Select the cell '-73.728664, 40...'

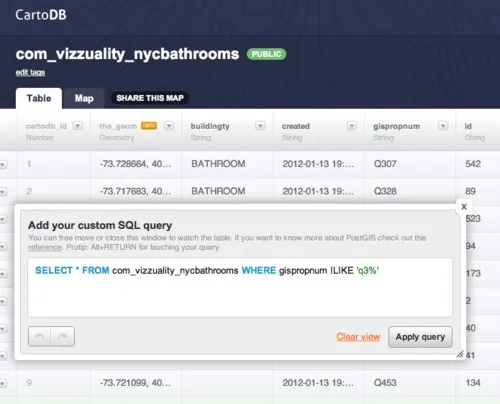(135, 164)
